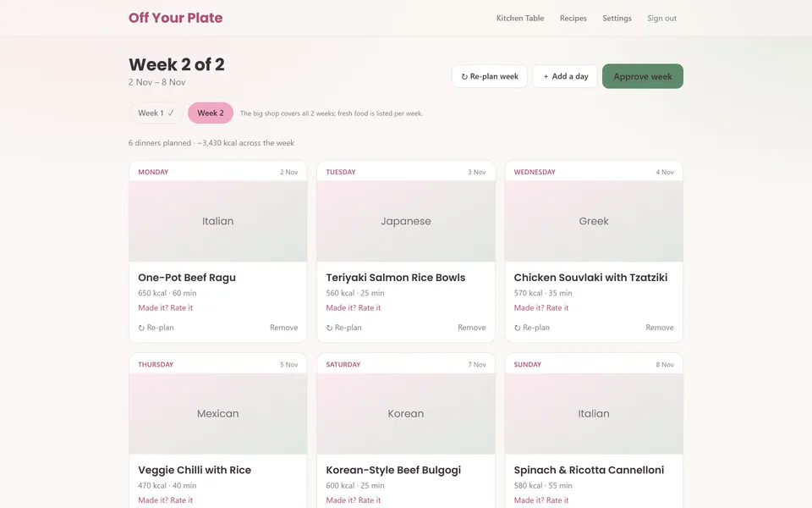The image size is (812, 508).
Task: Rate the Spinach & Ricotta Cannelloni dinner
Action: [541, 500]
